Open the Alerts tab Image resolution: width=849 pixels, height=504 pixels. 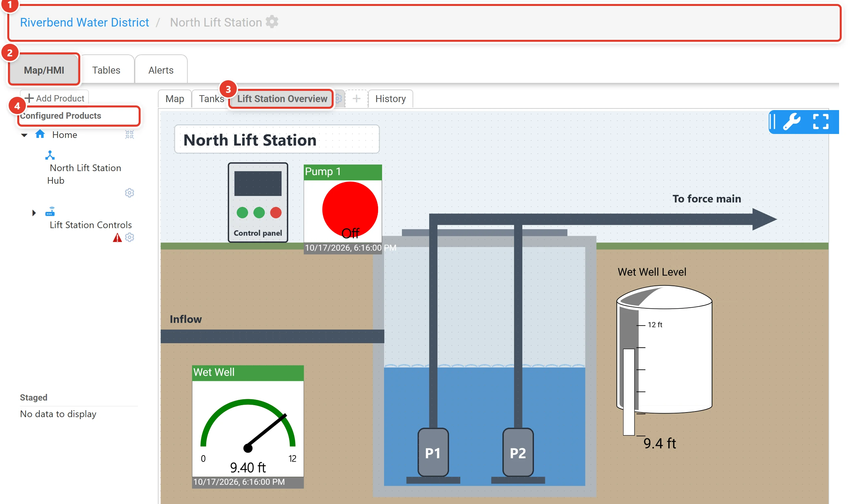161,70
